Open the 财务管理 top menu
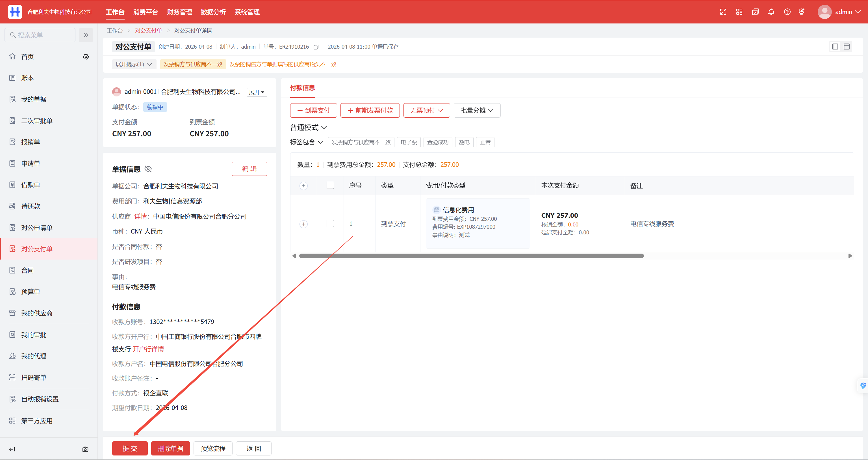This screenshot has height=460, width=868. point(179,12)
